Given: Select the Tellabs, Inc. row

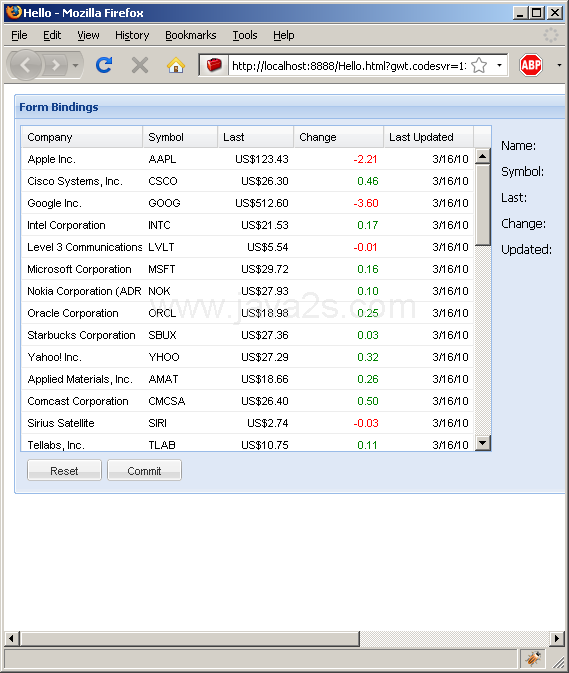Looking at the screenshot, I should coord(248,443).
